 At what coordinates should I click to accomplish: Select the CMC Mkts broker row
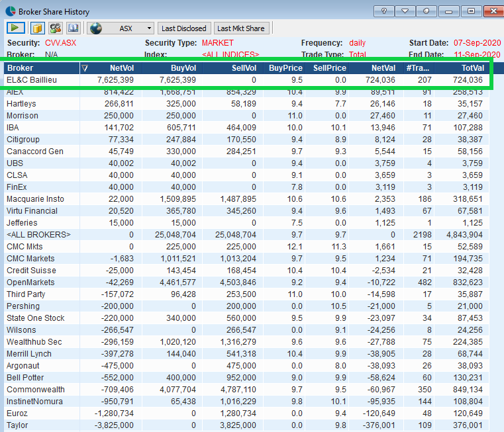(x=246, y=246)
